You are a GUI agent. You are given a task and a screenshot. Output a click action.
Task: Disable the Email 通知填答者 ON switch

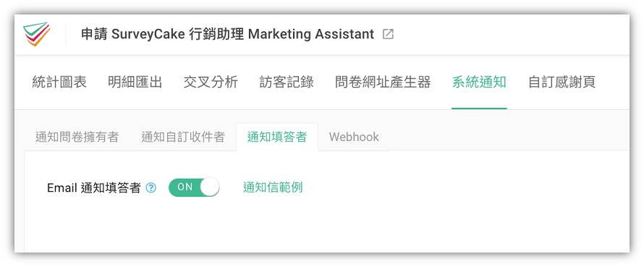(x=194, y=187)
